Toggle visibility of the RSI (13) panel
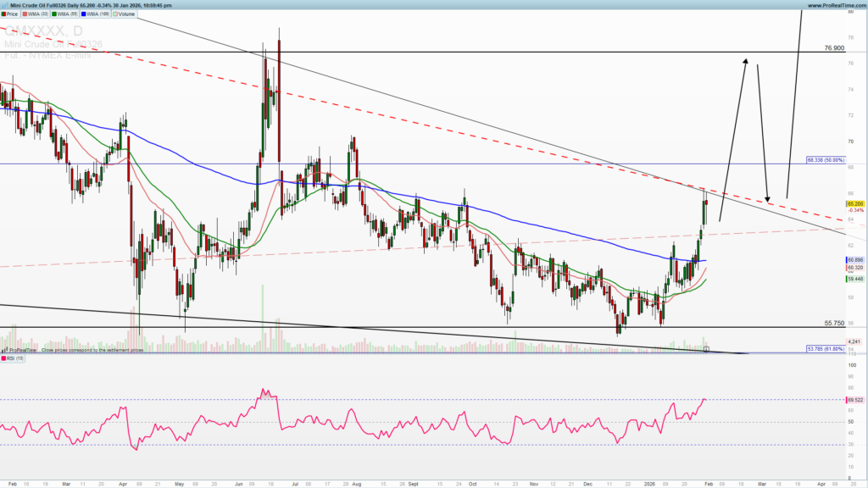The width and height of the screenshot is (868, 488). click(x=3, y=358)
